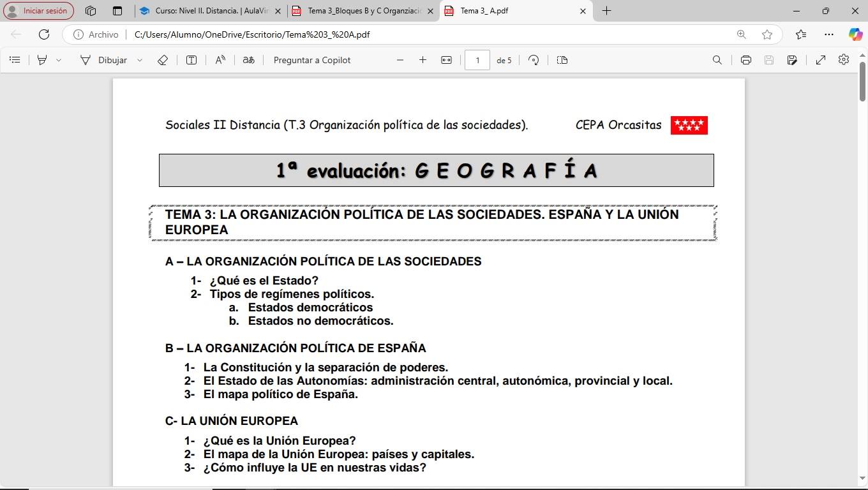Rotate the PDF page
Viewport: 868px width, 490px height.
point(534,60)
